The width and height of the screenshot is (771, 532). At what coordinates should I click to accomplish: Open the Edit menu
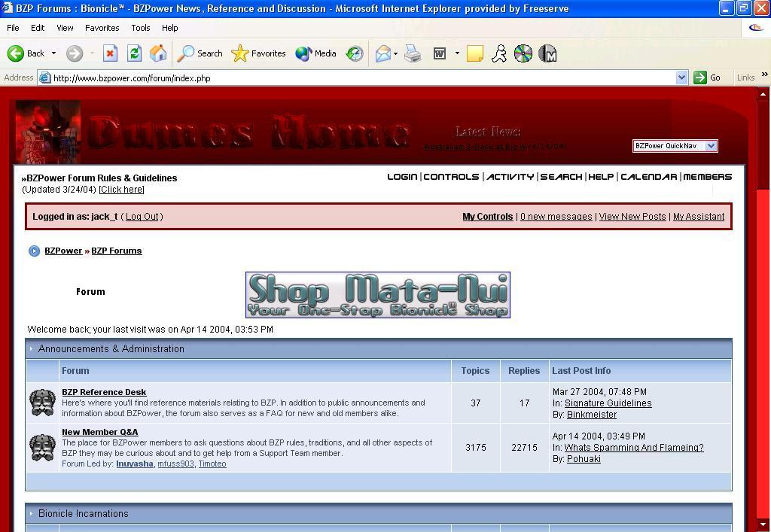pyautogui.click(x=38, y=28)
